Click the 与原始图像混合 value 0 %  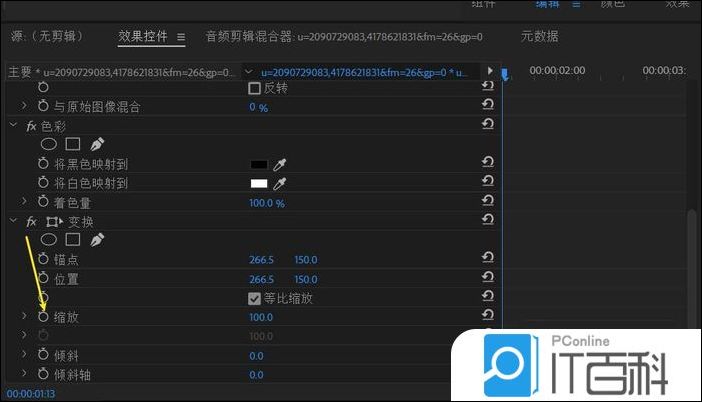258,107
